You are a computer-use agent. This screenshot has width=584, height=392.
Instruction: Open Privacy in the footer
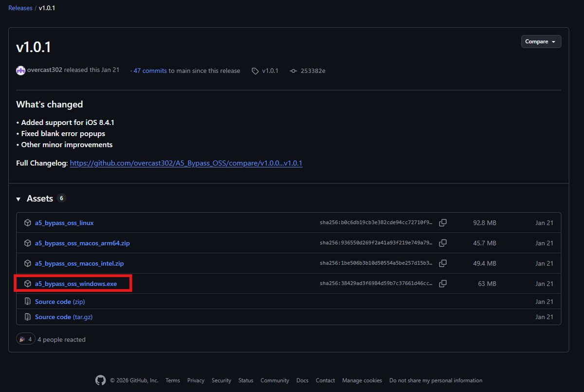(196, 380)
